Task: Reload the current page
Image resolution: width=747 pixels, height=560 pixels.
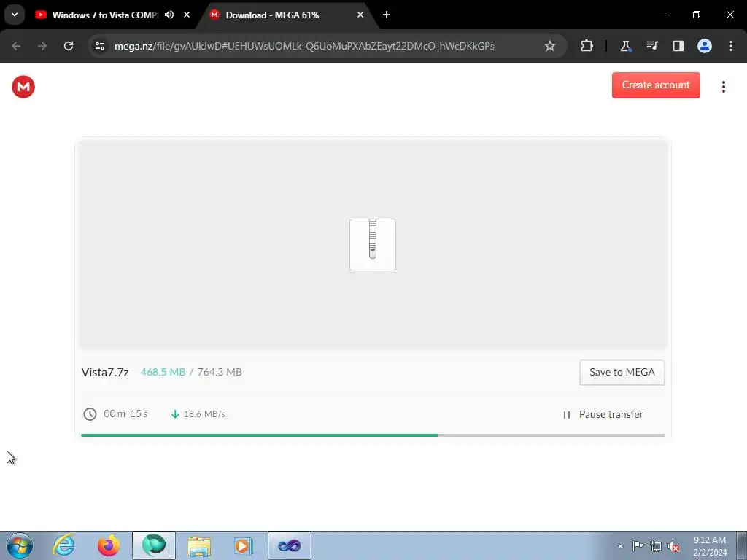Action: click(x=69, y=46)
